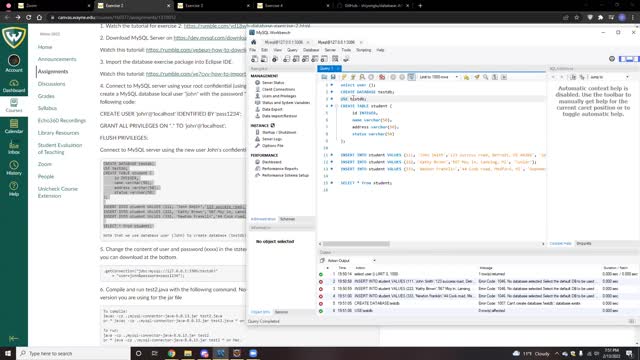The height and width of the screenshot is (360, 640).
Task: Open the Canvas Inbox sidebar icon
Action: 14,147
